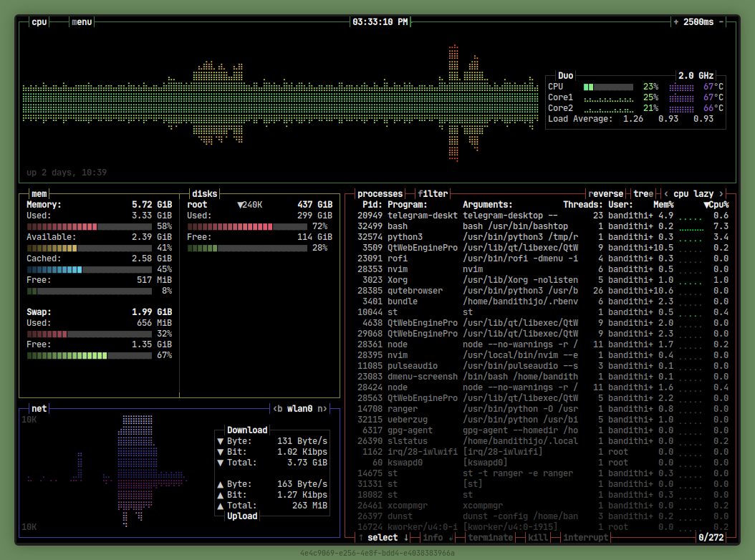Show info for the selected process
The height and width of the screenshot is (560, 755).
click(x=433, y=538)
